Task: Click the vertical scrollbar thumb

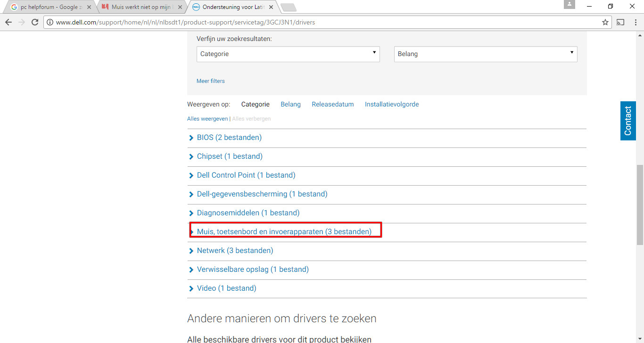Action: coord(640,204)
